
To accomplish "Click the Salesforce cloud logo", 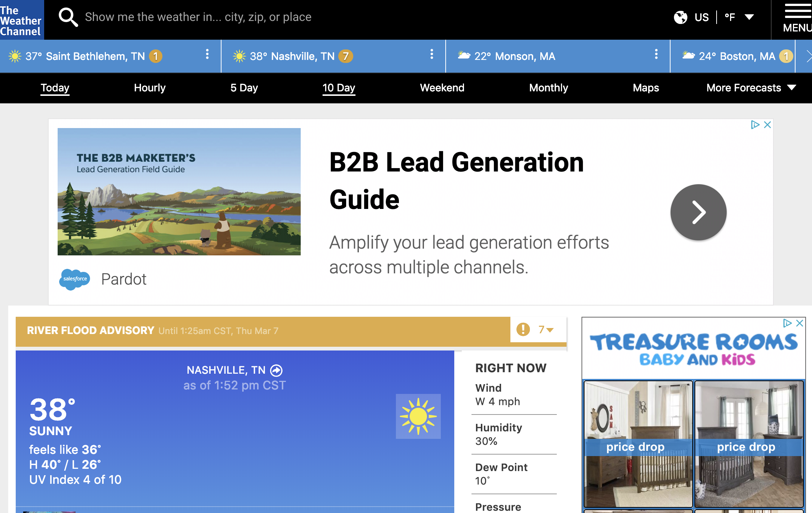I will click(x=74, y=279).
